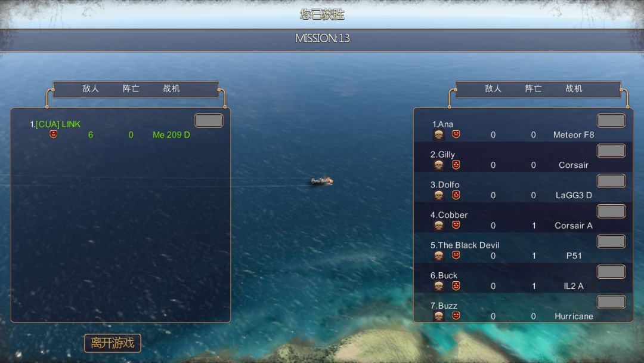Click the red face badge under Gilly
The height and width of the screenshot is (363, 644).
coord(456,165)
